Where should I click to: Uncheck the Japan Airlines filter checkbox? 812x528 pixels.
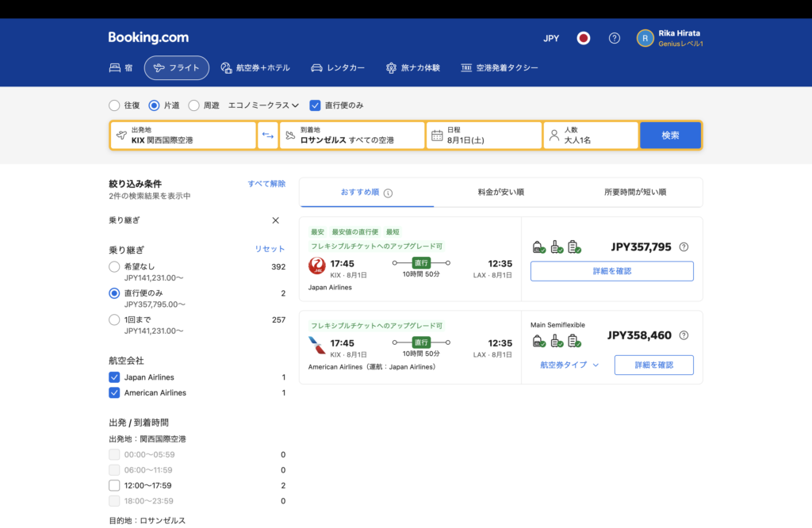coord(114,377)
